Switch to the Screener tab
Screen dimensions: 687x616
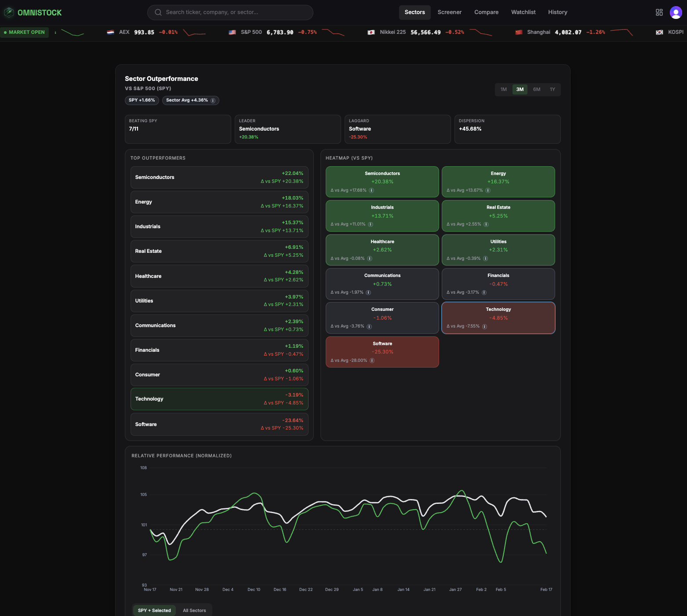point(449,12)
